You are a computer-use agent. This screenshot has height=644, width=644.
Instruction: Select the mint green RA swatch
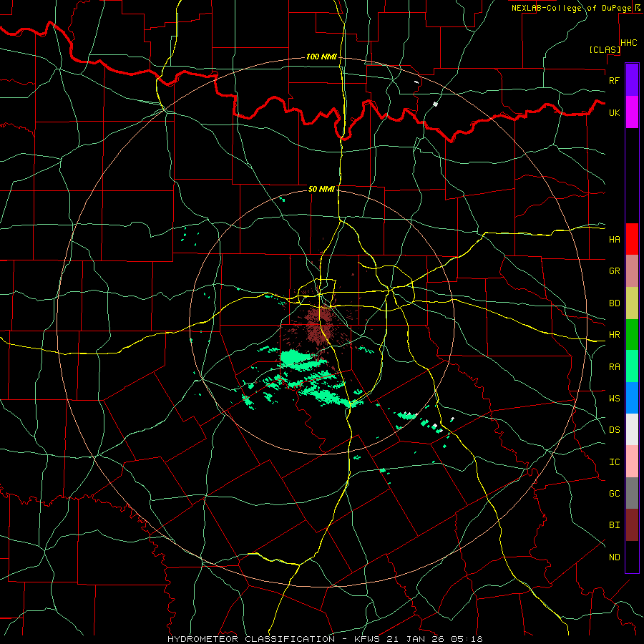(x=632, y=366)
